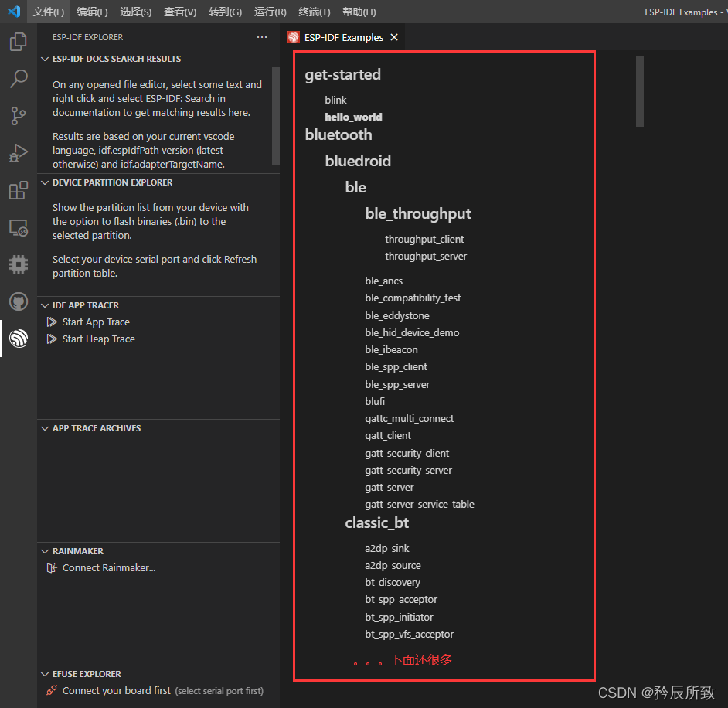This screenshot has height=708, width=728.
Task: Open the chip-shaped activity bar icon
Action: click(19, 264)
